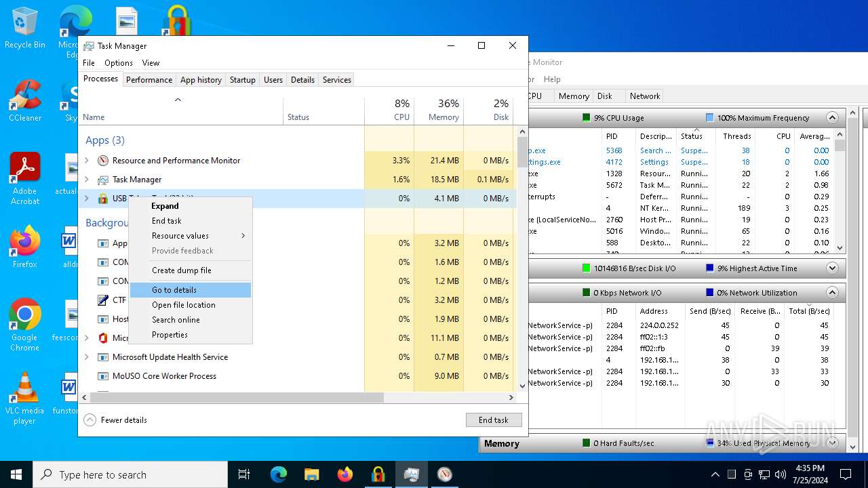The height and width of the screenshot is (488, 868).
Task: Click CTF Loader process icon
Action: [x=103, y=300]
